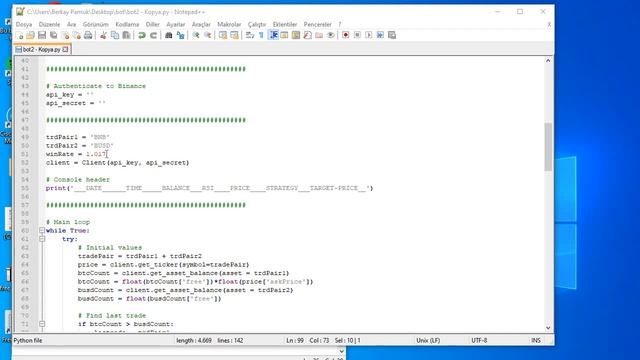
Task: Collapse the 'try:' block fold marker
Action: (x=42, y=239)
